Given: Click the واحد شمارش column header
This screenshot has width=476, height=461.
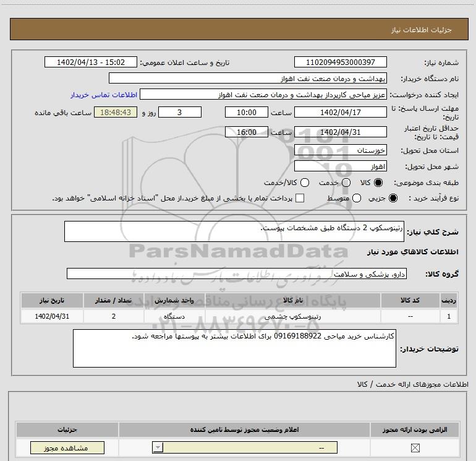Looking at the screenshot, I should tap(174, 300).
